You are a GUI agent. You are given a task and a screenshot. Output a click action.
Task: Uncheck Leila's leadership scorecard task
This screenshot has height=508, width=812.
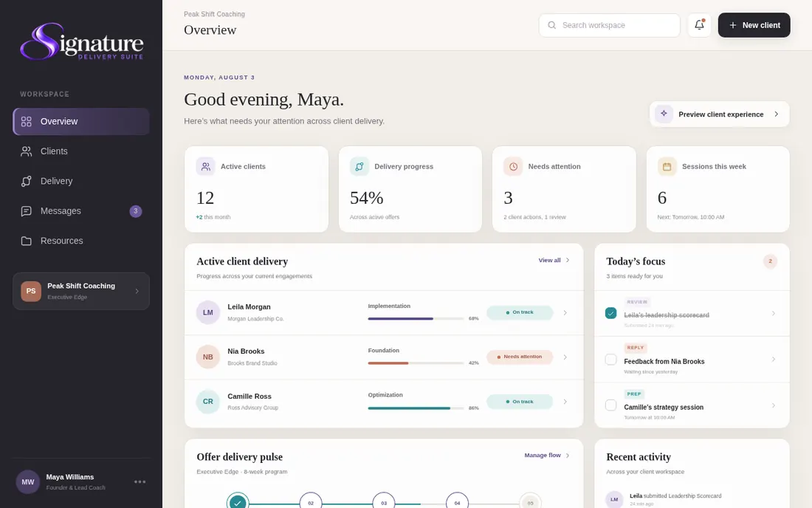[x=611, y=313]
